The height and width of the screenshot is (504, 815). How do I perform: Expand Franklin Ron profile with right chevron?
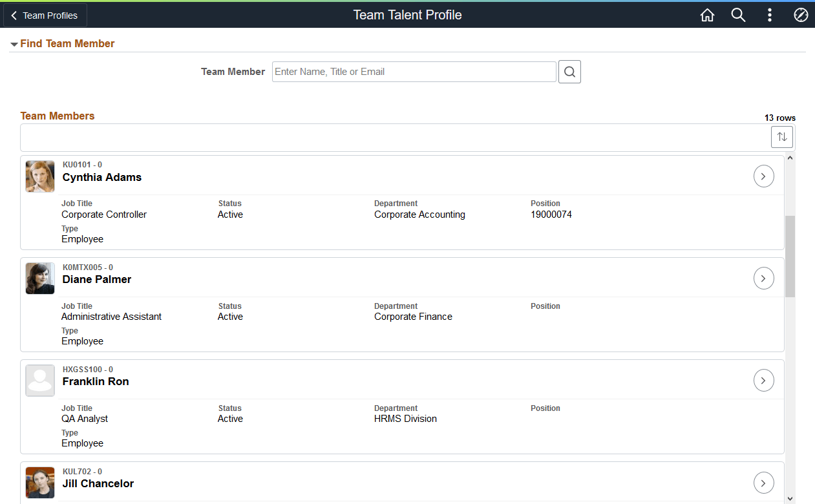point(764,380)
